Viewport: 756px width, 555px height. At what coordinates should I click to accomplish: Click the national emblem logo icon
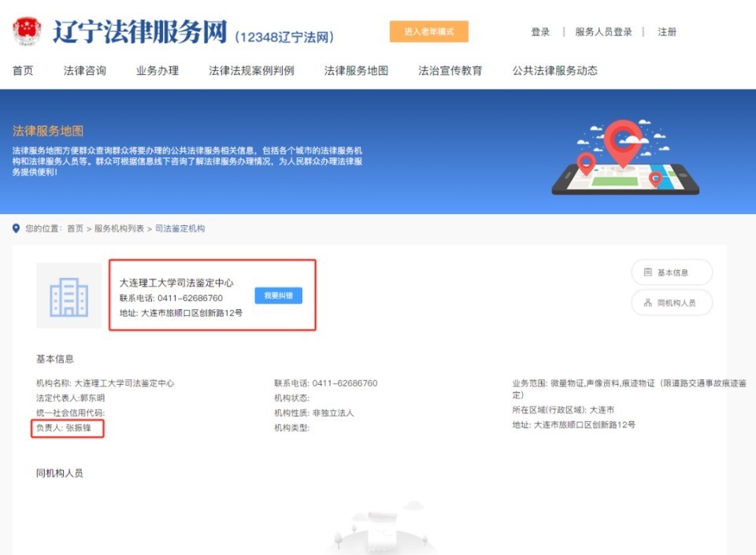28,31
